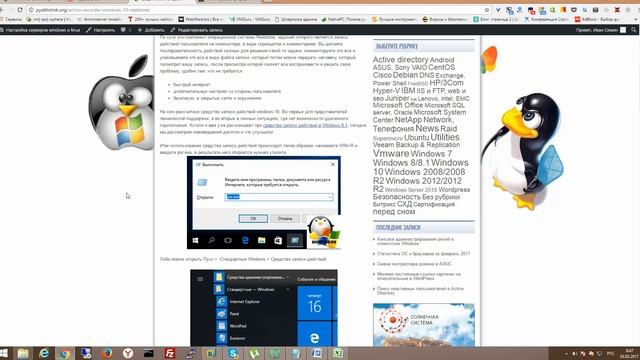Select the 'CentOS' category tag

coord(441,67)
